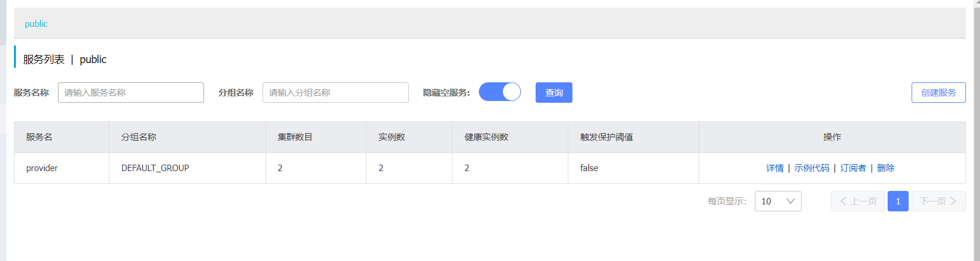
Task: Click the 查询 button
Action: (554, 93)
